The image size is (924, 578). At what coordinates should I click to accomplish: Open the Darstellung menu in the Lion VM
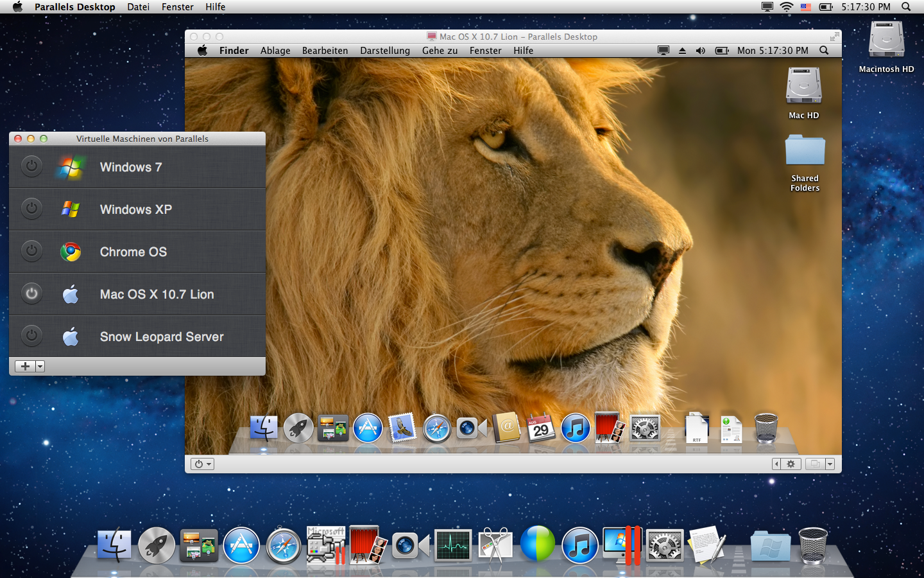click(385, 51)
